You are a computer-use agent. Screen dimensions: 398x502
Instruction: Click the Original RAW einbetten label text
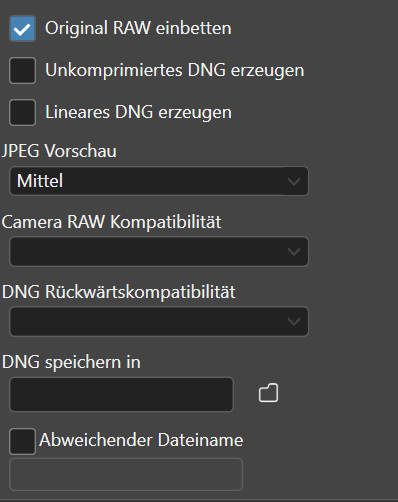tap(138, 28)
